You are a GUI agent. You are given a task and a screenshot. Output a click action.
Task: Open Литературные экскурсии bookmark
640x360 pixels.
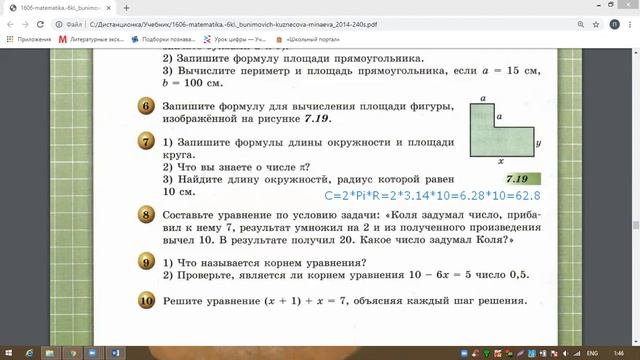[x=91, y=39]
